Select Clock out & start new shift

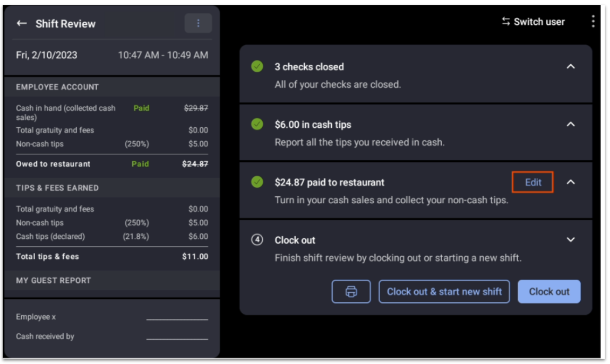coord(444,291)
